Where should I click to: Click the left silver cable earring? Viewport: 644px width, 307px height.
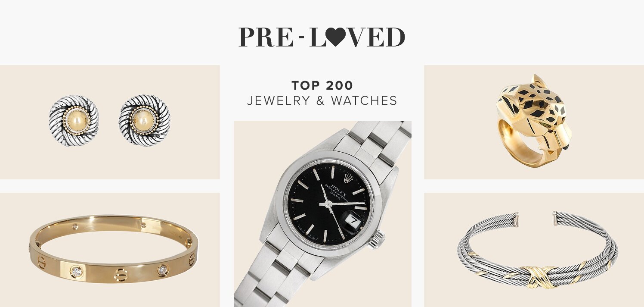(x=74, y=120)
